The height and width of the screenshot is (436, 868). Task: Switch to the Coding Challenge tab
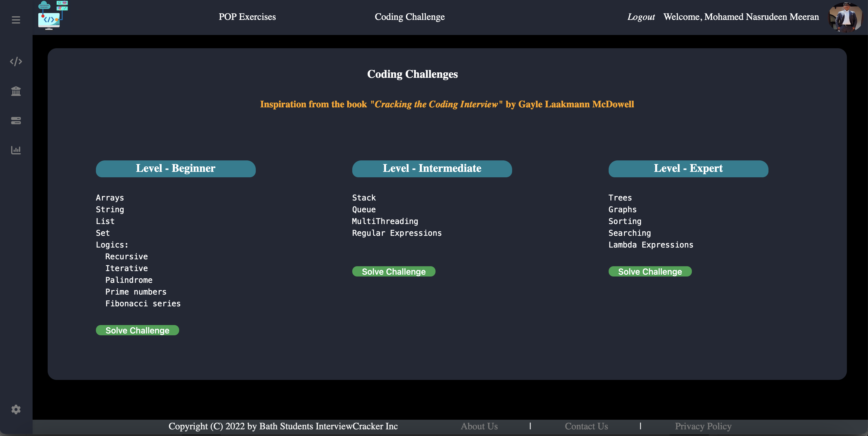(409, 17)
